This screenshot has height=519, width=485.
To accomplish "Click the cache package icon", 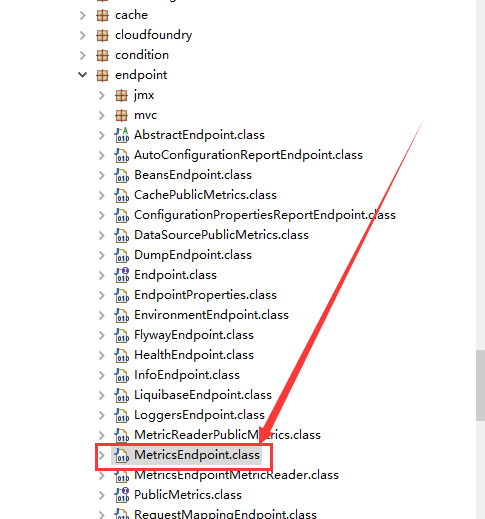I will (102, 15).
